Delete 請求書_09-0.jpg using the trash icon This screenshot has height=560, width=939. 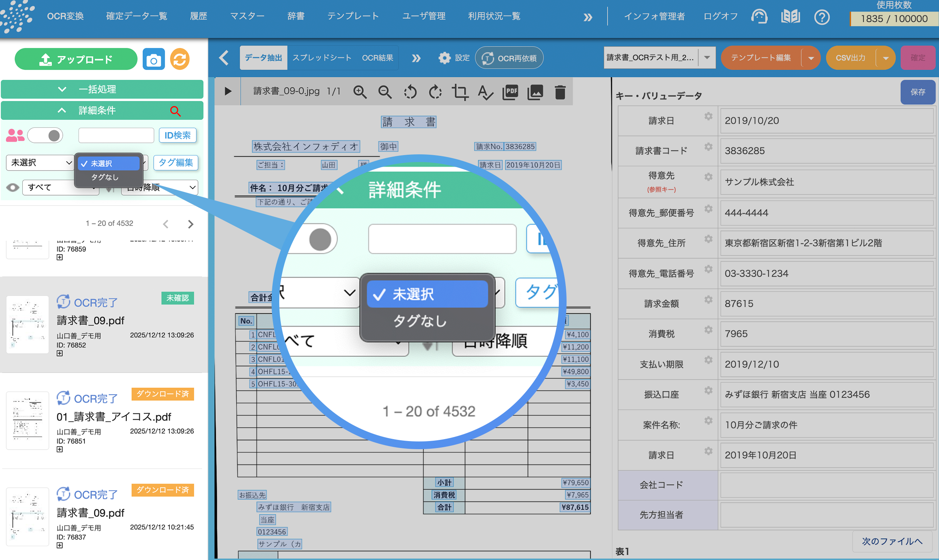[x=560, y=92]
